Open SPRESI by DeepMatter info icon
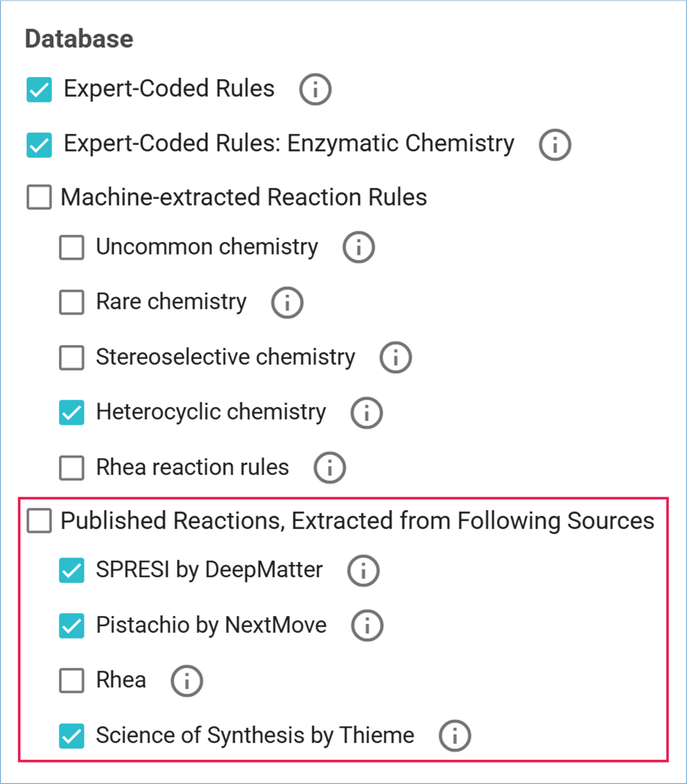687x784 pixels. (363, 570)
